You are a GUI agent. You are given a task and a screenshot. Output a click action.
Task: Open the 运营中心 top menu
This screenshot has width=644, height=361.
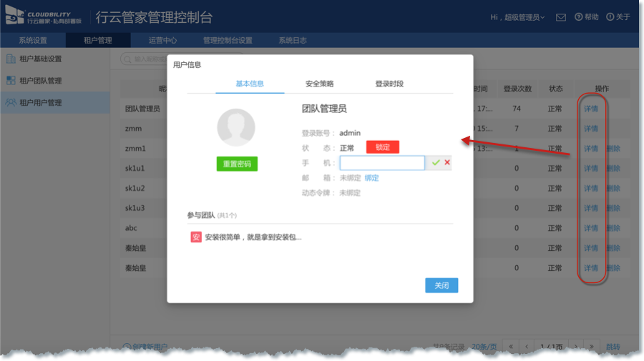point(162,40)
